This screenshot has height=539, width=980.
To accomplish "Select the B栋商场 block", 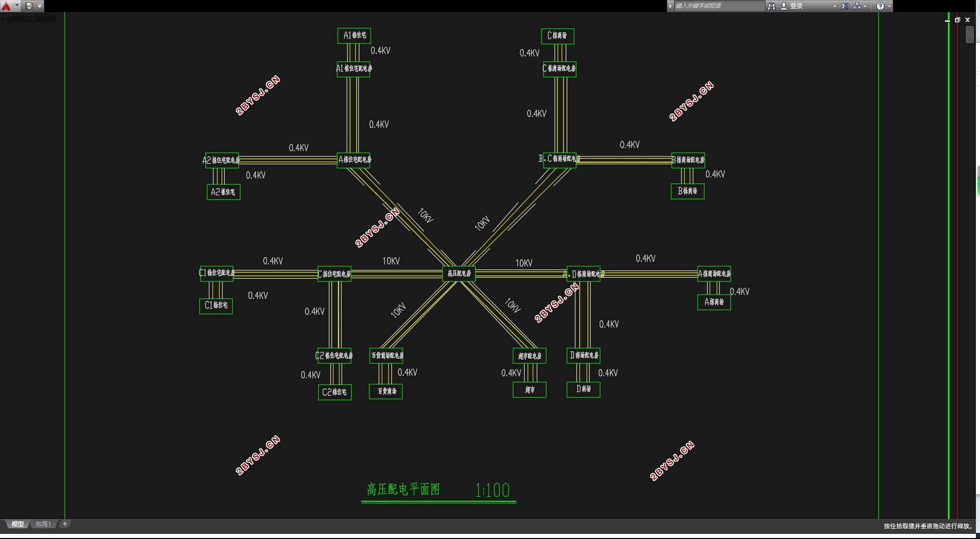I will point(688,191).
